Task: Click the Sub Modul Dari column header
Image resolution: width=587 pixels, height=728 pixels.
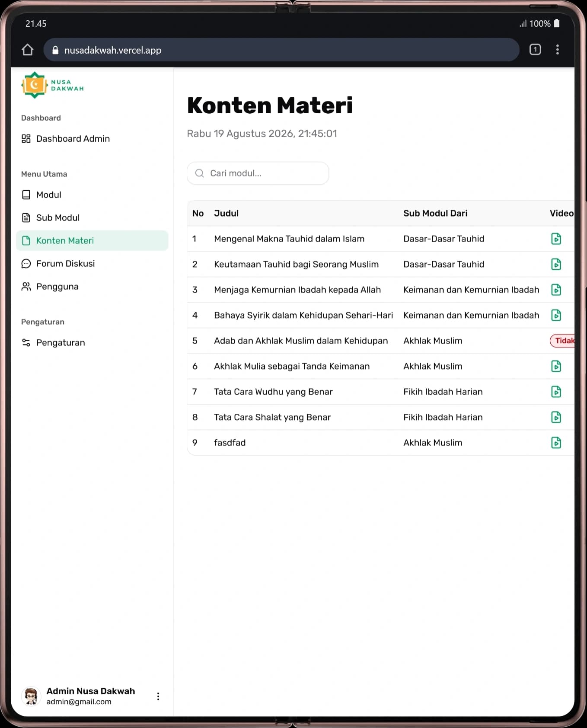Action: tap(435, 213)
